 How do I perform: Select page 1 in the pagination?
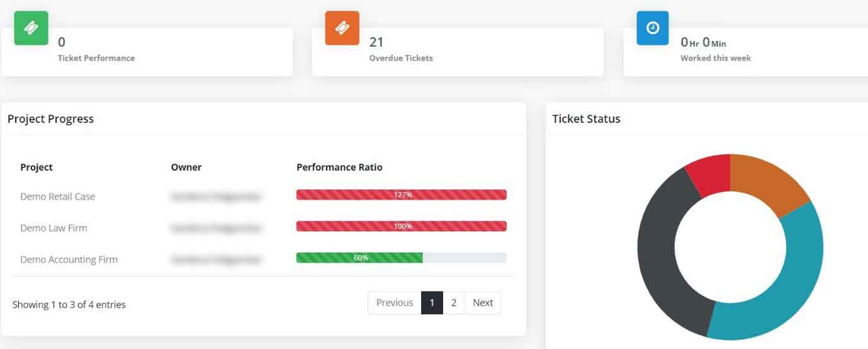tap(432, 302)
